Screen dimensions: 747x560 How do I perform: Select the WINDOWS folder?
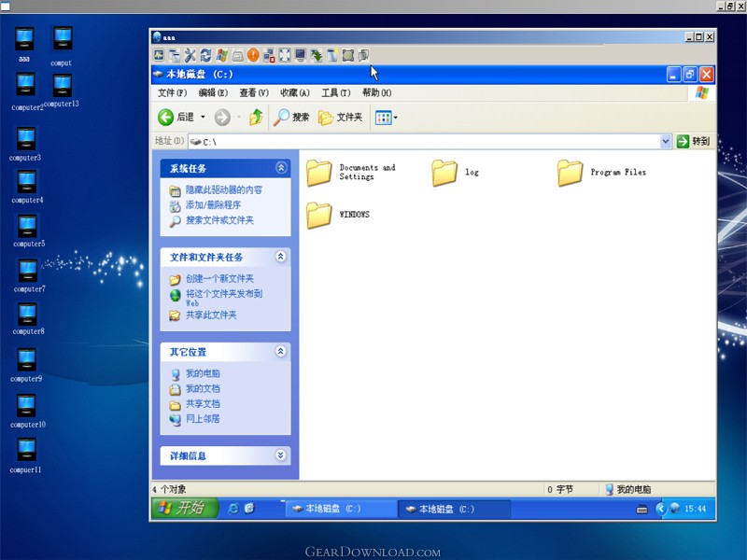(338, 215)
